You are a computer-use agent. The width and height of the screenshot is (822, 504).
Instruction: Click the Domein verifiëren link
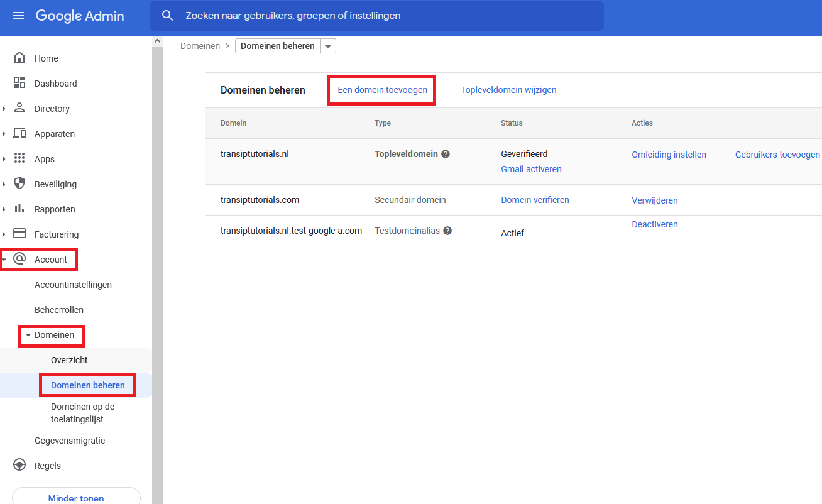(x=535, y=200)
